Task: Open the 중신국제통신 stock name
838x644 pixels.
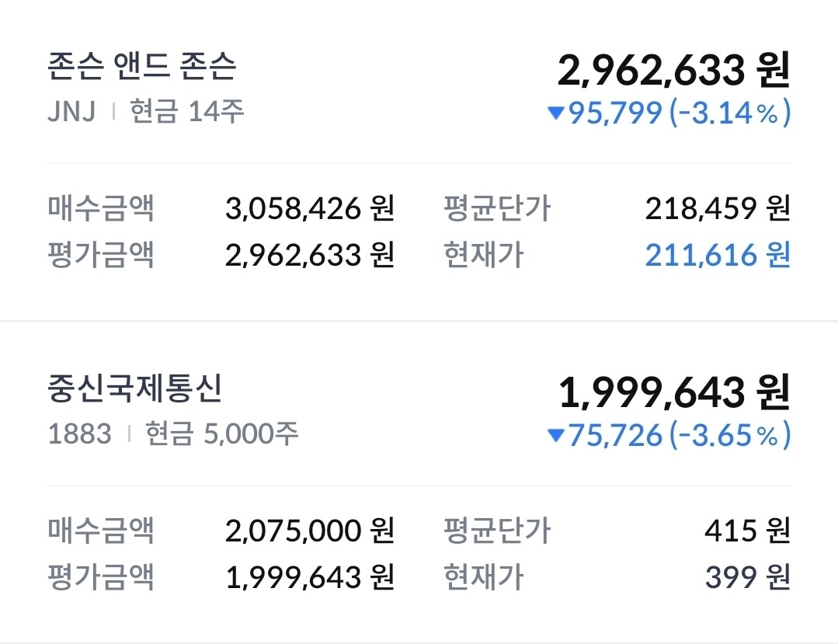Action: point(134,390)
